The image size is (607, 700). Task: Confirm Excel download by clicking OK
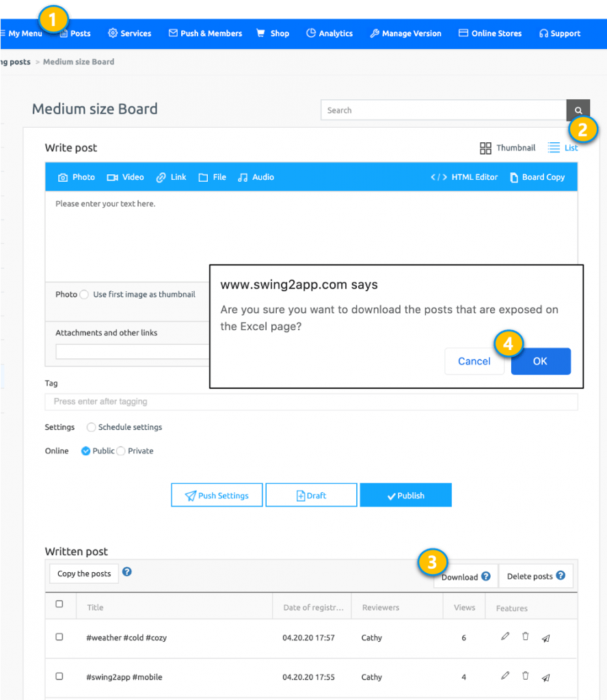pyautogui.click(x=541, y=361)
